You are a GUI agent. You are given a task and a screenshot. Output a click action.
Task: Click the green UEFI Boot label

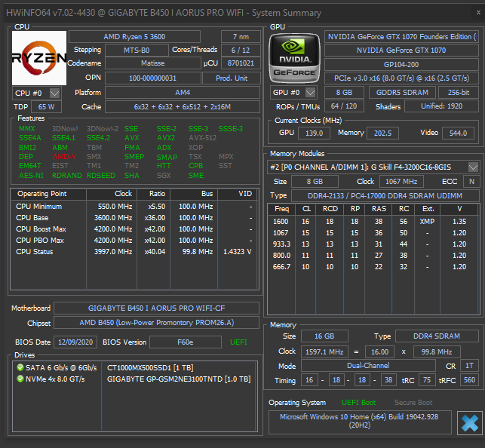(x=359, y=403)
